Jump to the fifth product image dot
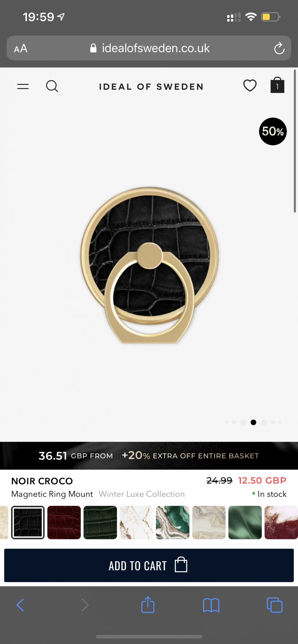 (x=264, y=422)
